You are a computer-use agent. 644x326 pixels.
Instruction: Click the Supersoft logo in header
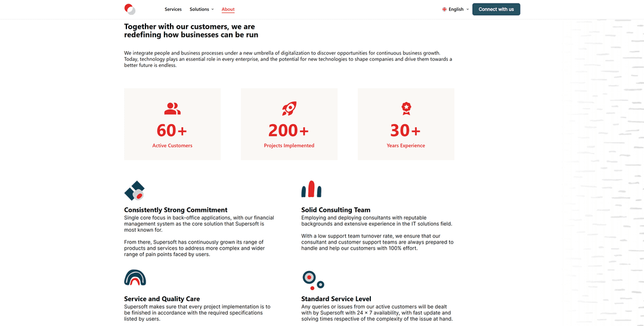click(x=130, y=9)
